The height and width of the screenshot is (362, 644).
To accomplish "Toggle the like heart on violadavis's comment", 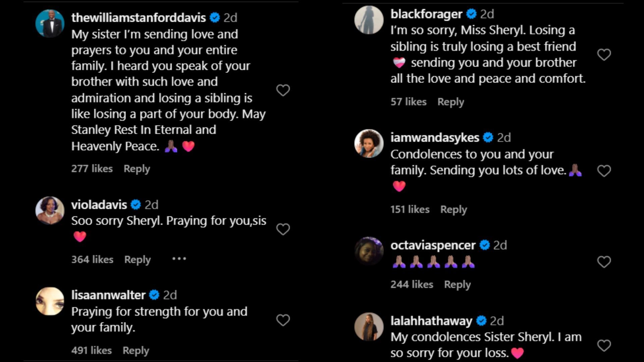I will pos(283,229).
